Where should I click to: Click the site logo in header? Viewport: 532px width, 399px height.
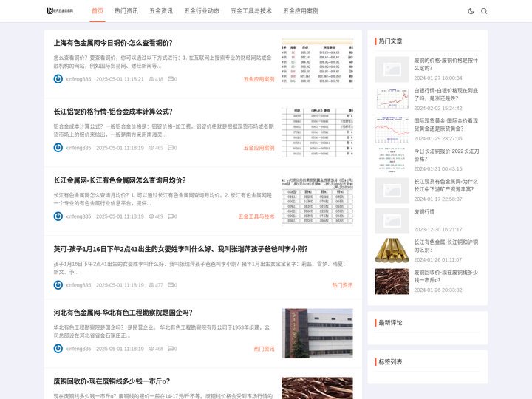(x=60, y=11)
